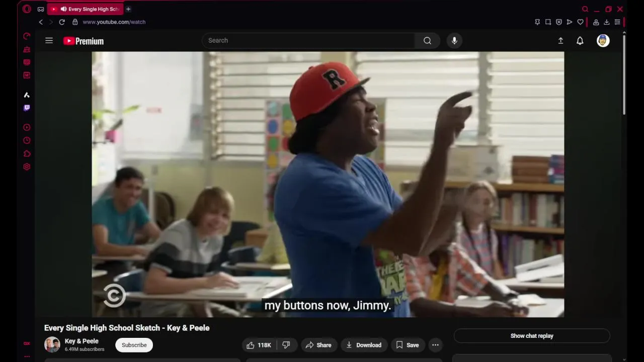The width and height of the screenshot is (644, 362).
Task: Click the 6.49M subscribers text
Action: tap(85, 349)
